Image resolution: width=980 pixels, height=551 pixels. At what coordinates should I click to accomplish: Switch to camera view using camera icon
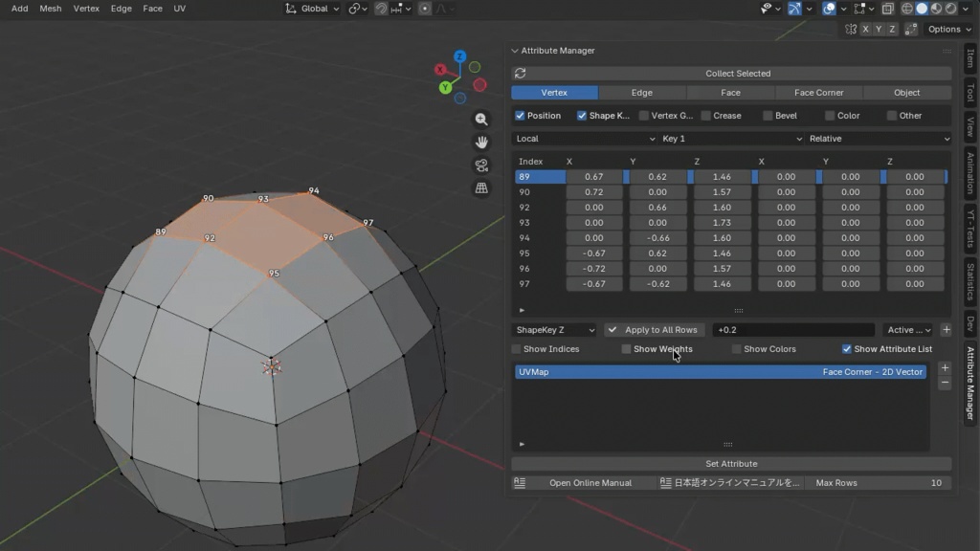(481, 164)
